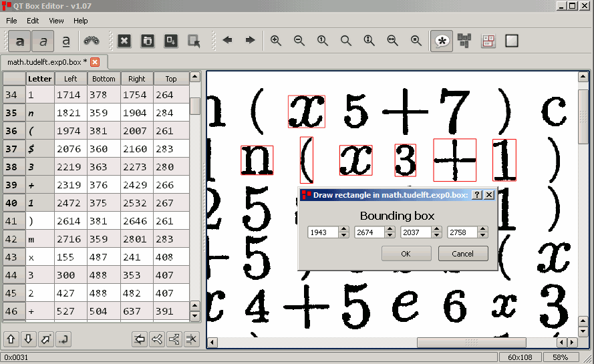The height and width of the screenshot is (364, 594).
Task: Select cell 2716 in row 42
Action: tap(70, 239)
